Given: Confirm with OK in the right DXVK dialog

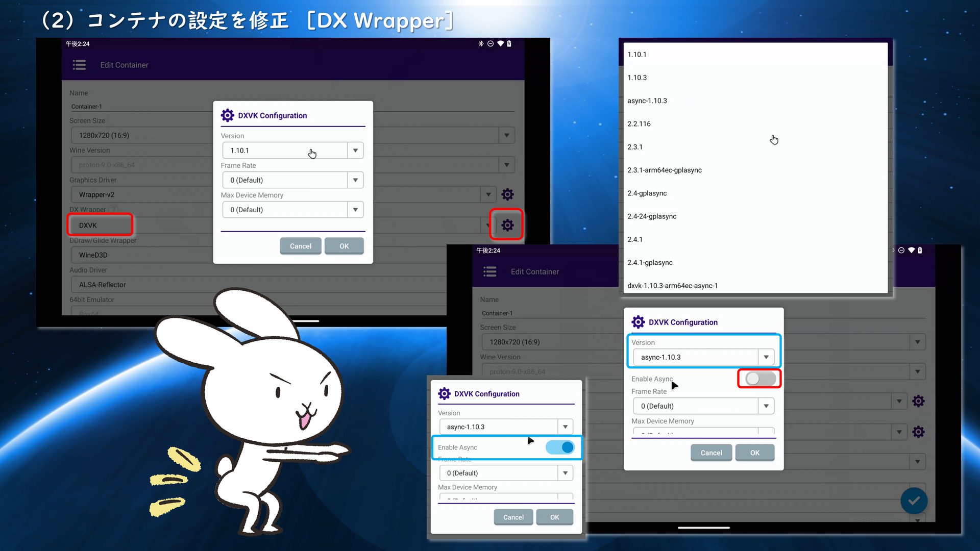Looking at the screenshot, I should [x=755, y=453].
